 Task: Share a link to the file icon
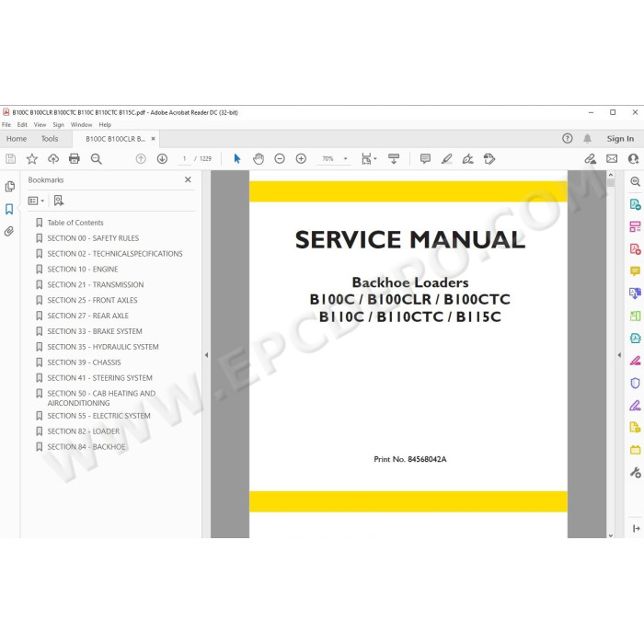pos(591,158)
